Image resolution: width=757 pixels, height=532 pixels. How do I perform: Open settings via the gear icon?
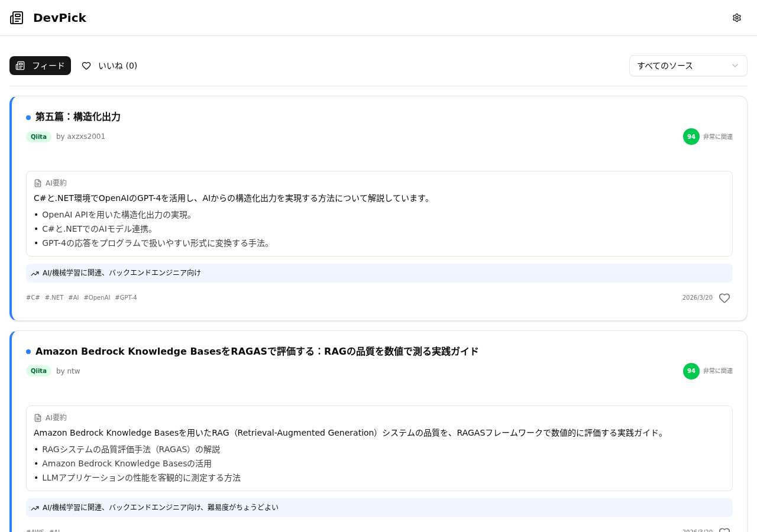coord(736,18)
